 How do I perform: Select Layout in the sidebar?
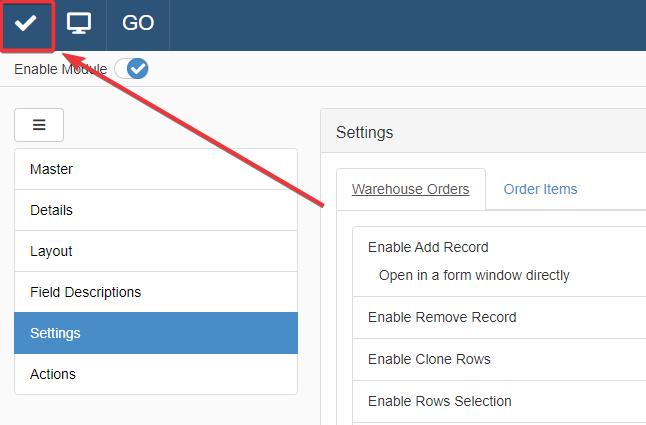click(156, 251)
